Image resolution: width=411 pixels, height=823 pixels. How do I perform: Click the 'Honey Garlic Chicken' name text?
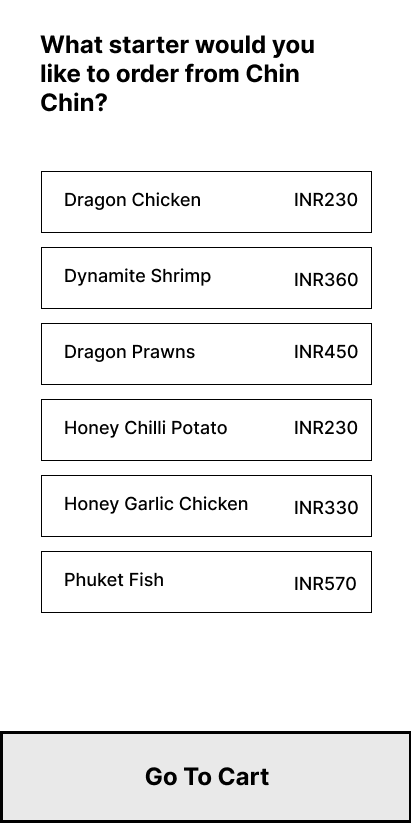tap(156, 504)
